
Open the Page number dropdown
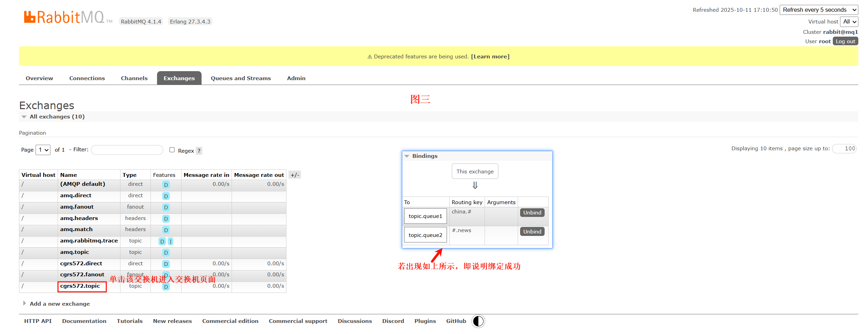click(x=43, y=150)
